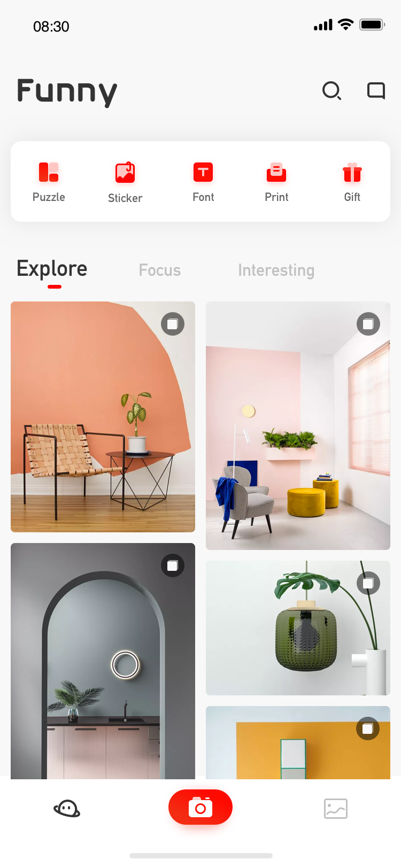Viewport: 401px width, 868px height.
Task: Open the search magnifier icon
Action: 331,90
